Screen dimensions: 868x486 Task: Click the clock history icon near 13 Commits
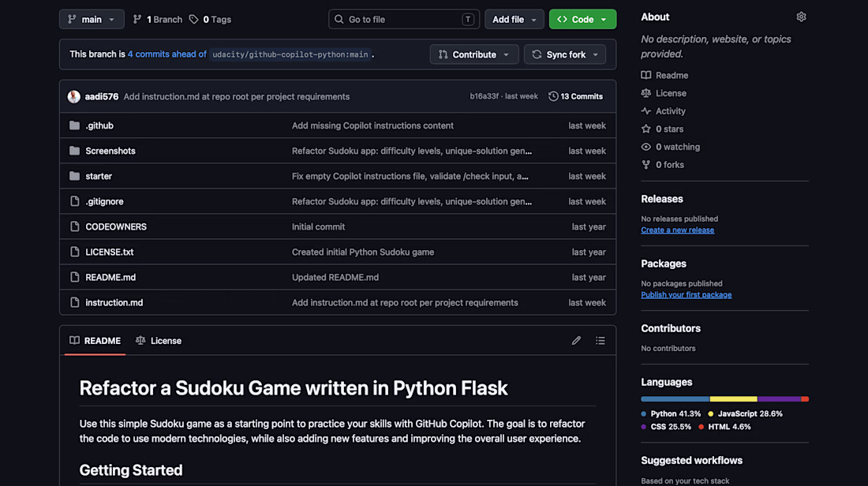[553, 96]
